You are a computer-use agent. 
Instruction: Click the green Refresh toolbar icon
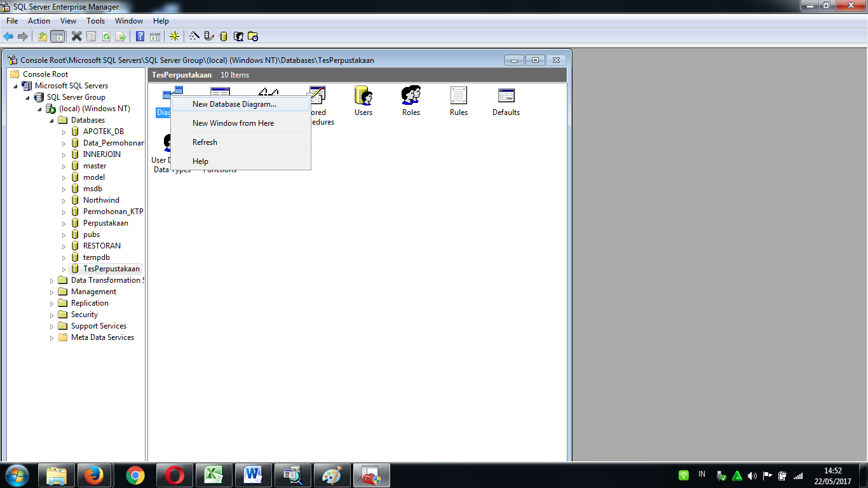pos(106,37)
